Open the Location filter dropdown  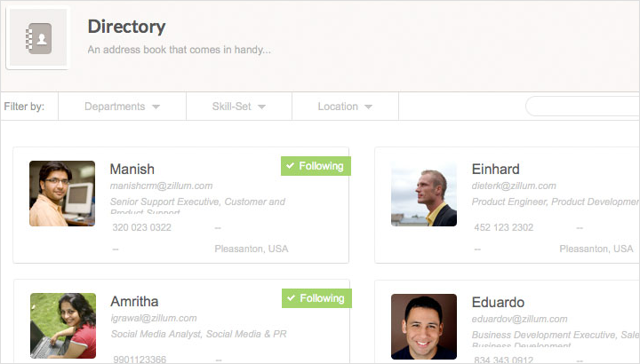(345, 107)
